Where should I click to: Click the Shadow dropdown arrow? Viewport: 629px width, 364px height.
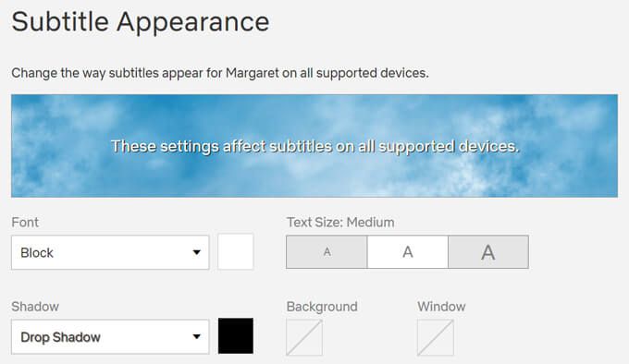(196, 337)
